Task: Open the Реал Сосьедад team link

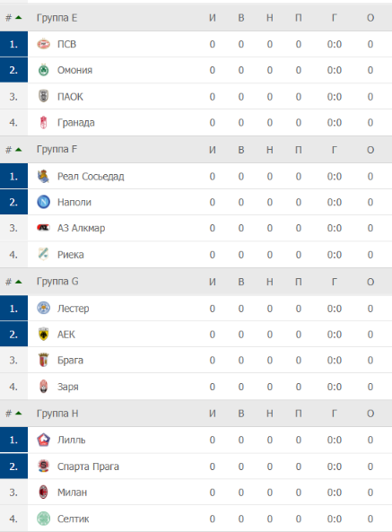Action: click(91, 177)
